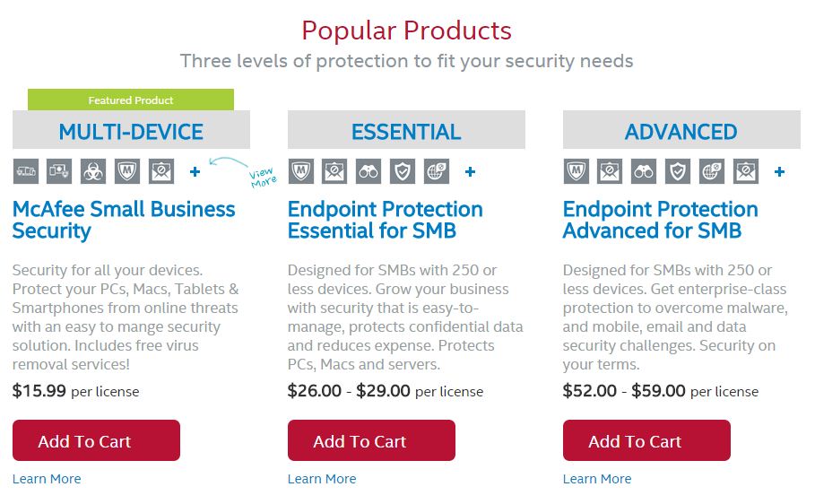815x504 pixels.
Task: Click the McAfee shield icon under Multi-Device
Action: [x=127, y=170]
